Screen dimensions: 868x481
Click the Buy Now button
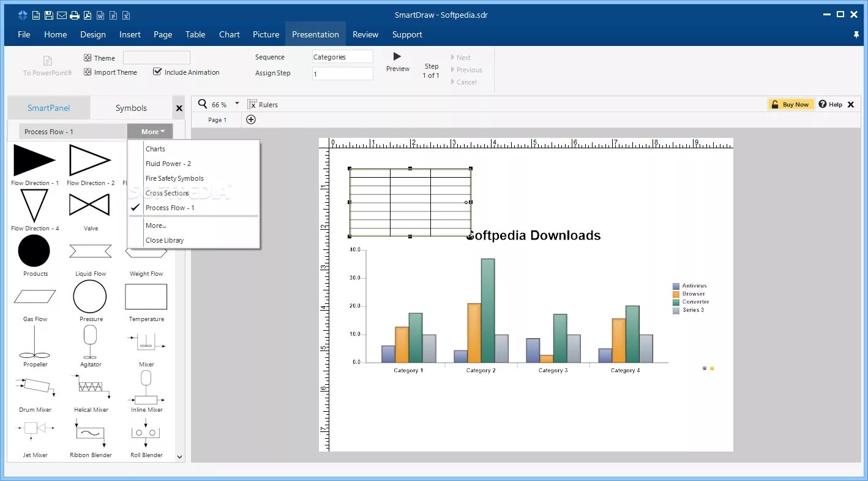(x=791, y=104)
